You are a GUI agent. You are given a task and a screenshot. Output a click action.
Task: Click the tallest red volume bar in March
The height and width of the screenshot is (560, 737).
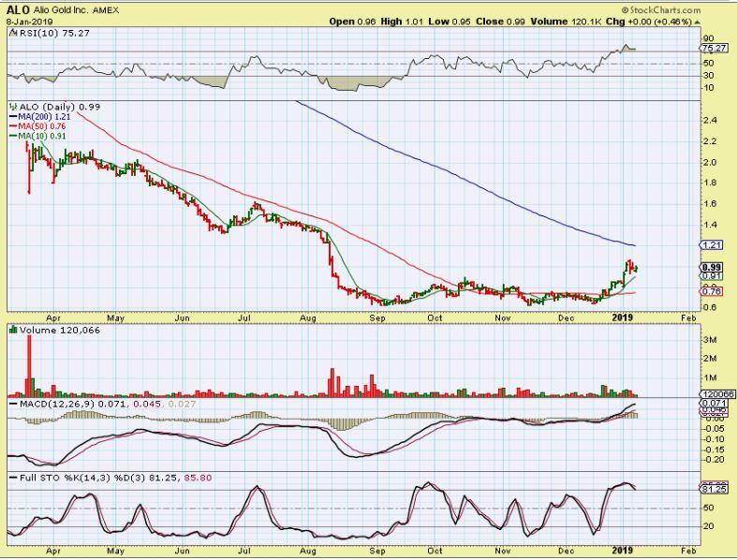(29, 366)
